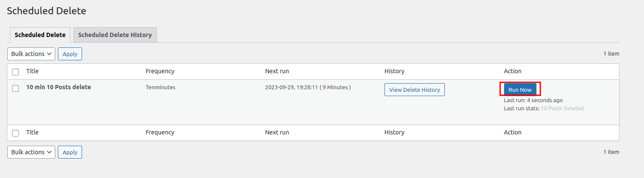Click the Frequency column header at top
Image resolution: width=644 pixels, height=178 pixels.
[x=160, y=71]
